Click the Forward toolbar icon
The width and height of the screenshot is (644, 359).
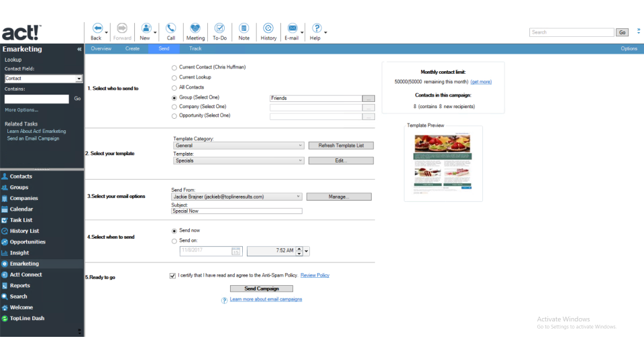coord(122,32)
